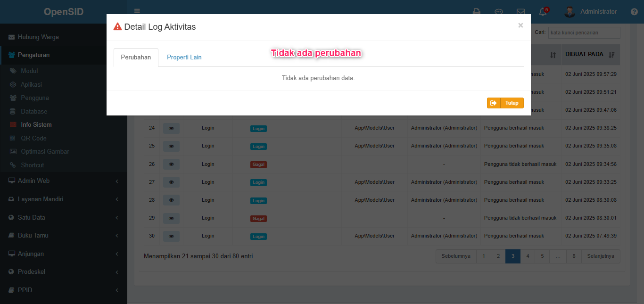Collapse the Pengaturan sidebar menu
The width and height of the screenshot is (644, 304).
[x=64, y=55]
